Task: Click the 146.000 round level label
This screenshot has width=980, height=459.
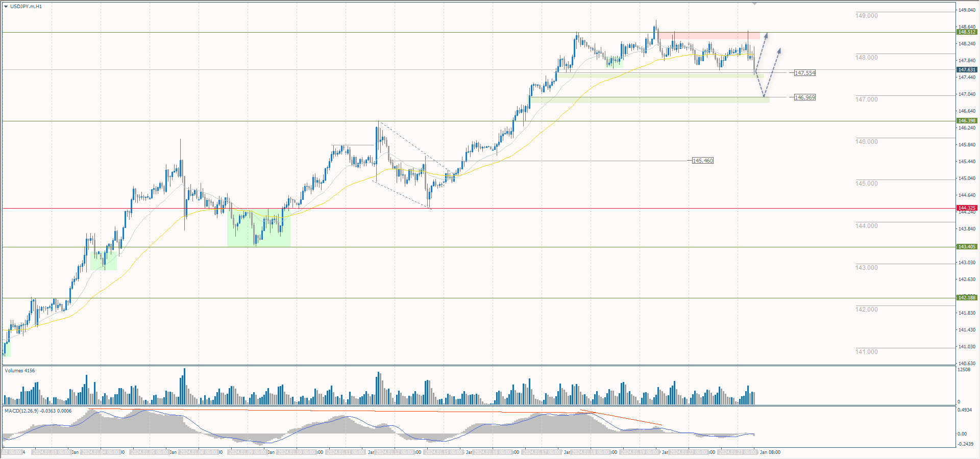Action: click(867, 142)
